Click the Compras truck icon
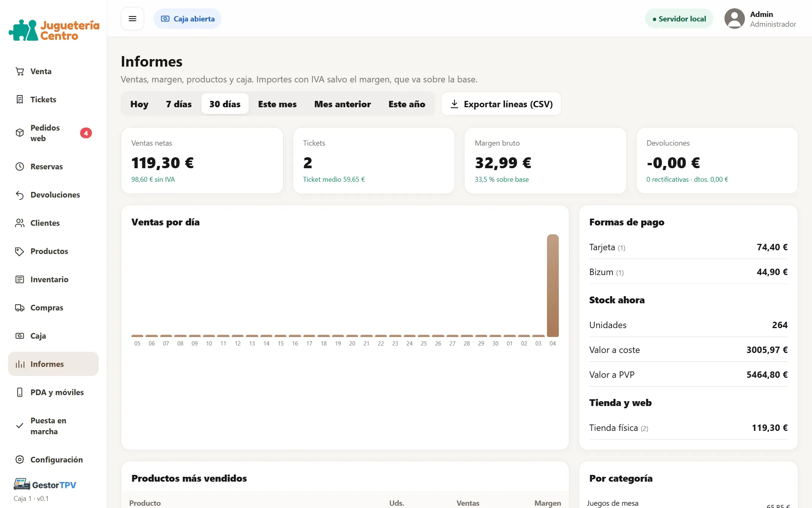The image size is (812, 508). click(x=20, y=308)
